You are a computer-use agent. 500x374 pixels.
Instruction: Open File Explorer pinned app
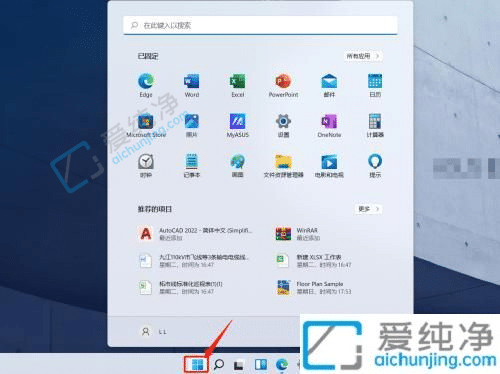point(283,166)
